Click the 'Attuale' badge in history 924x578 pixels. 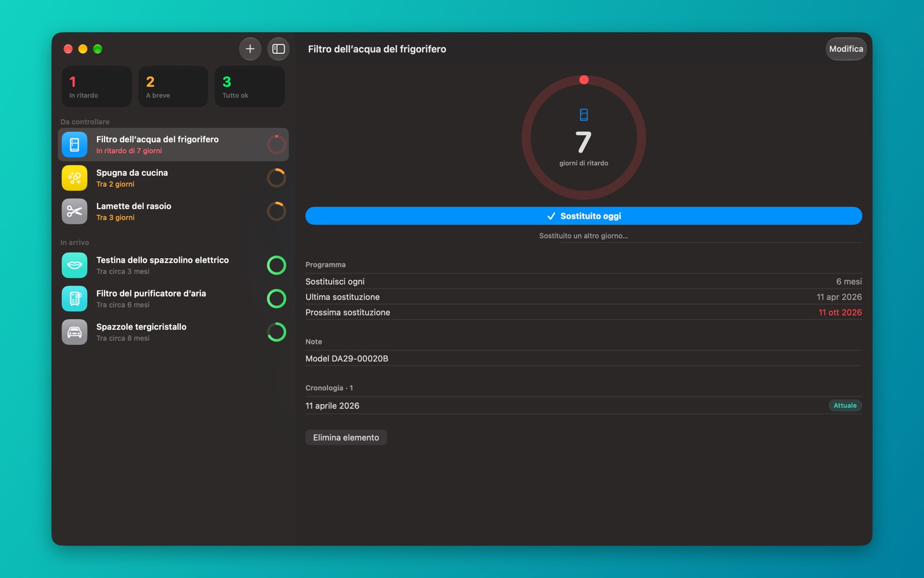point(845,406)
